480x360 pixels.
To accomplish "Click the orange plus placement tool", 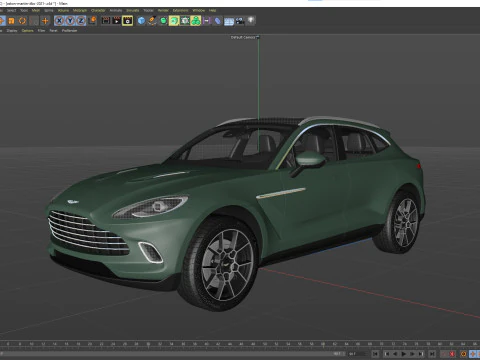I will 45,21.
